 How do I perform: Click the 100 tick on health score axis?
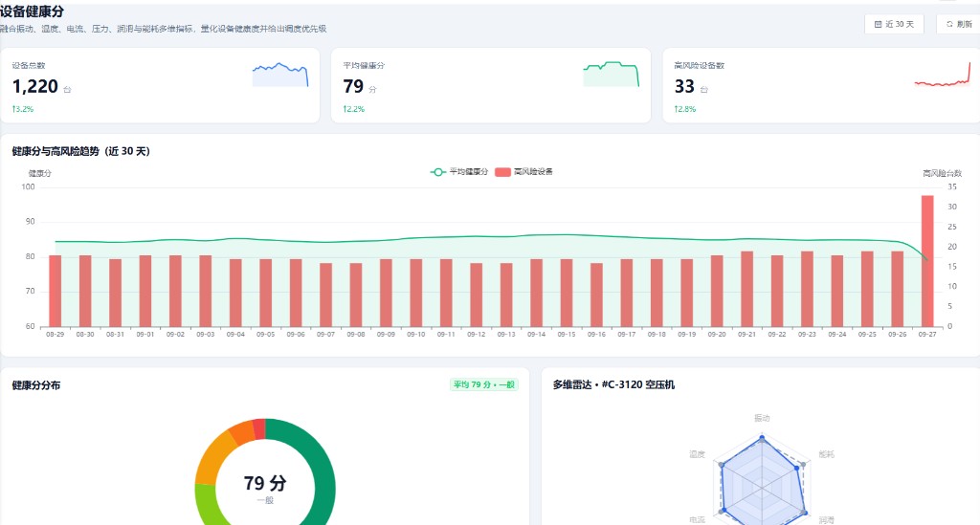coord(28,186)
